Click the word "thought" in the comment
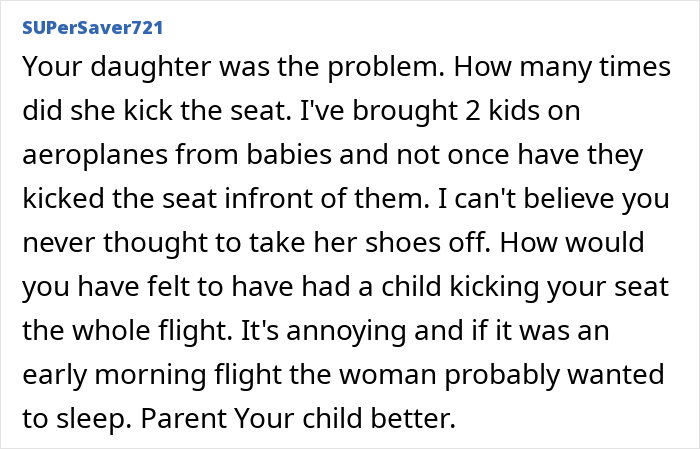 pos(155,244)
